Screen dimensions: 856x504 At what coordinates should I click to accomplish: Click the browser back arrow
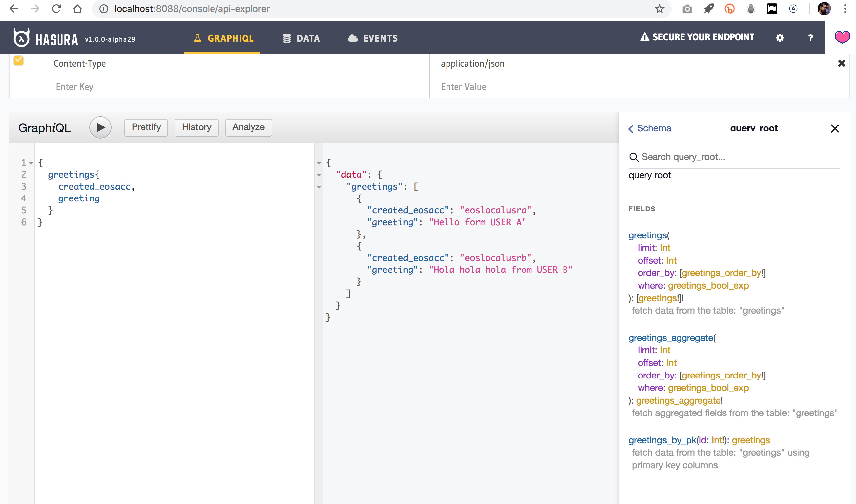(14, 9)
